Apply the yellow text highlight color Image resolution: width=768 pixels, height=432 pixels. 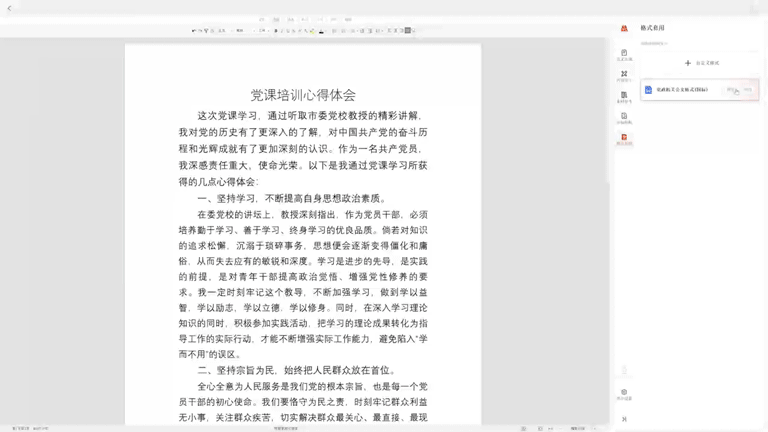click(x=312, y=31)
